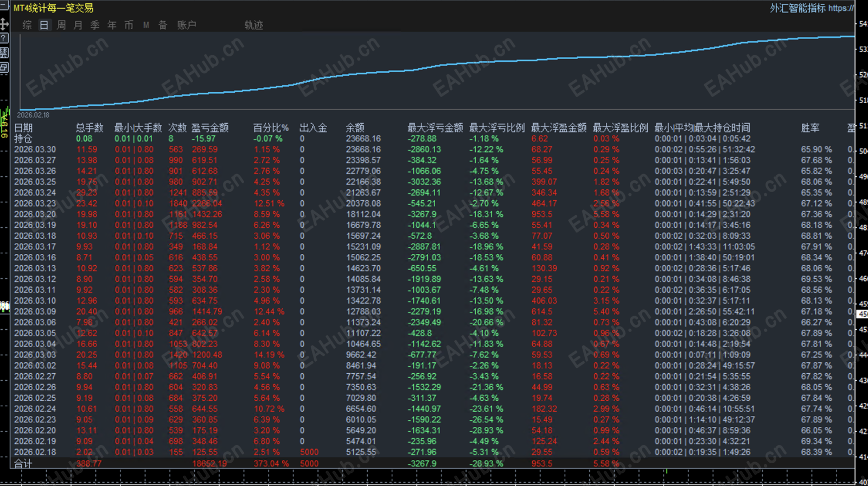
Task: Click the 最大浮盈金额 column header
Action: [559, 128]
